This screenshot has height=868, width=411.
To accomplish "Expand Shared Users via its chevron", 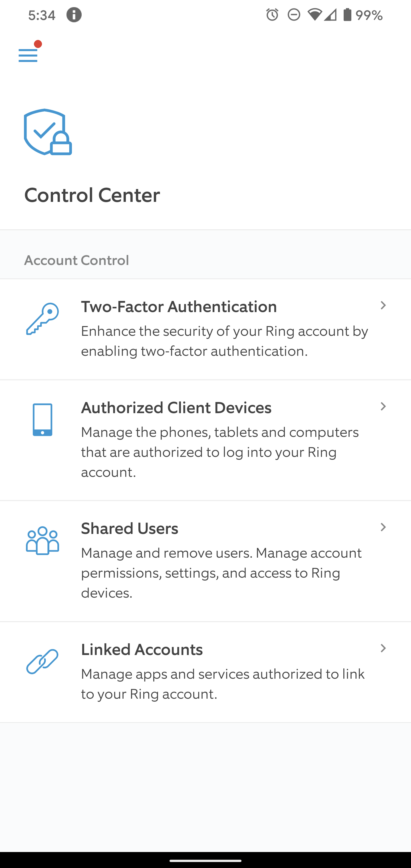I will pos(383,527).
